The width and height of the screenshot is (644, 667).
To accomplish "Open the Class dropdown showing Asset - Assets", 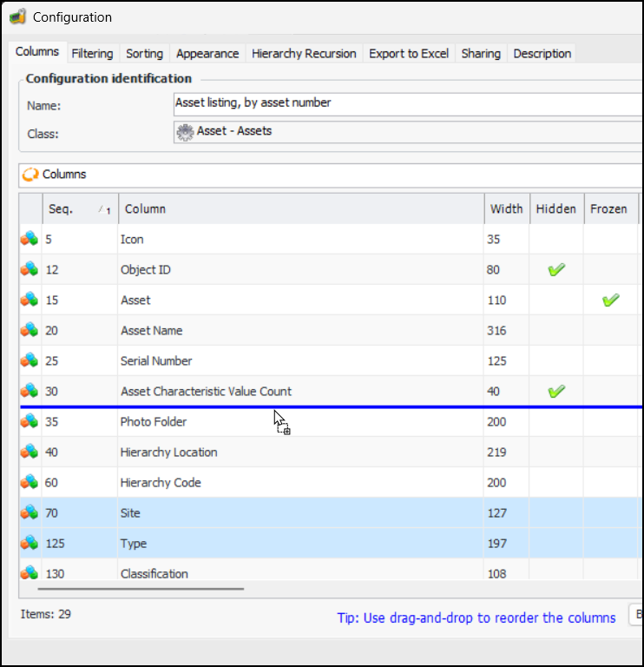I will point(408,132).
